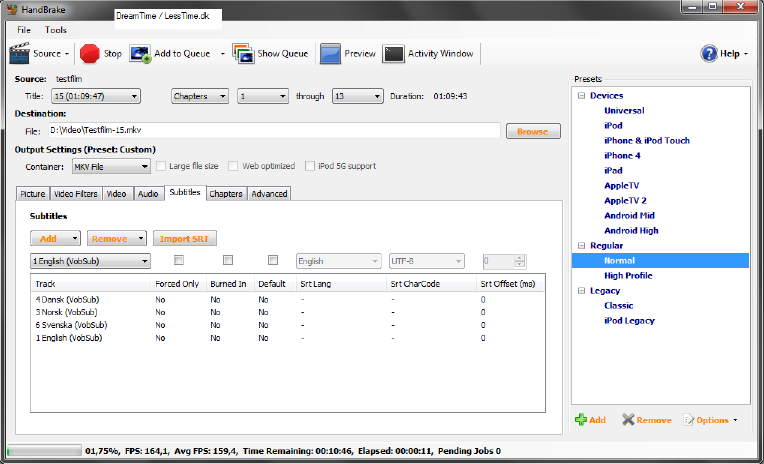Switch to the Chapters tab
Image resolution: width=764 pixels, height=464 pixels.
tap(226, 193)
